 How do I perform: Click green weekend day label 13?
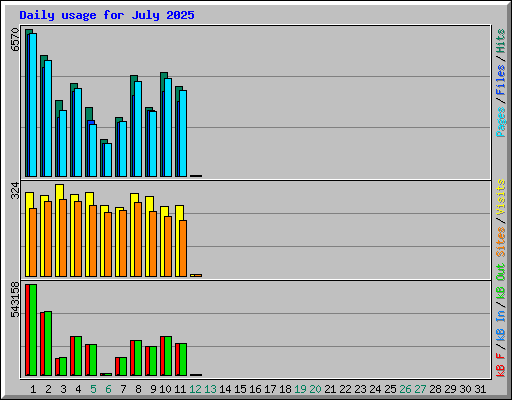[x=210, y=389]
